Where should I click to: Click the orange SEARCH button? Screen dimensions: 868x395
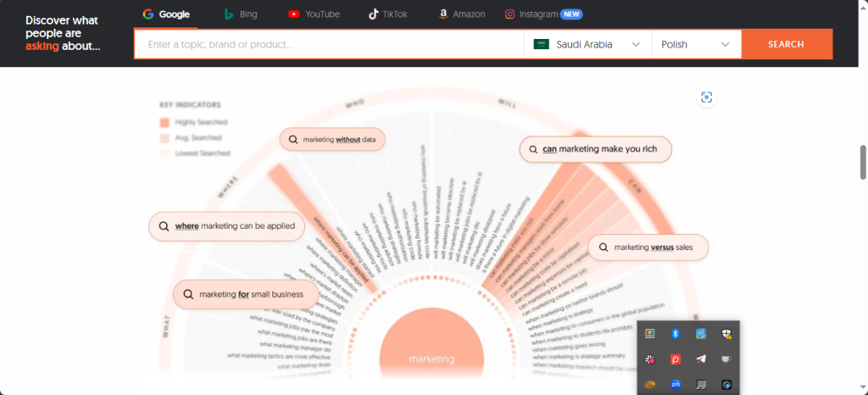click(786, 44)
